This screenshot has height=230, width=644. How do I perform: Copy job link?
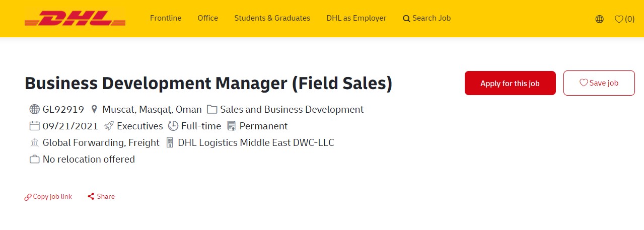tap(48, 197)
